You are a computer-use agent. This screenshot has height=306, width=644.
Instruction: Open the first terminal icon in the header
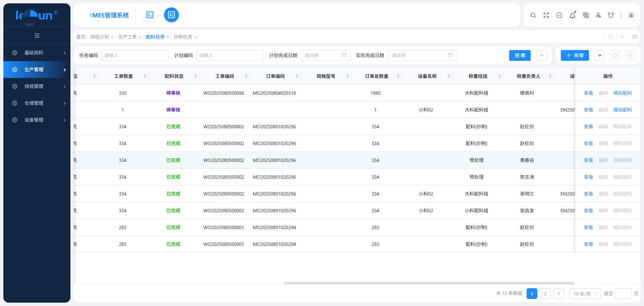click(x=150, y=15)
